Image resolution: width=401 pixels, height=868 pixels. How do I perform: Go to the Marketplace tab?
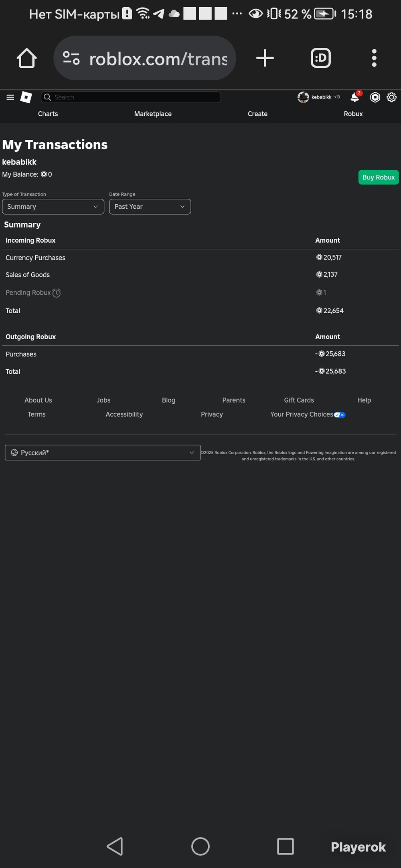tap(153, 114)
